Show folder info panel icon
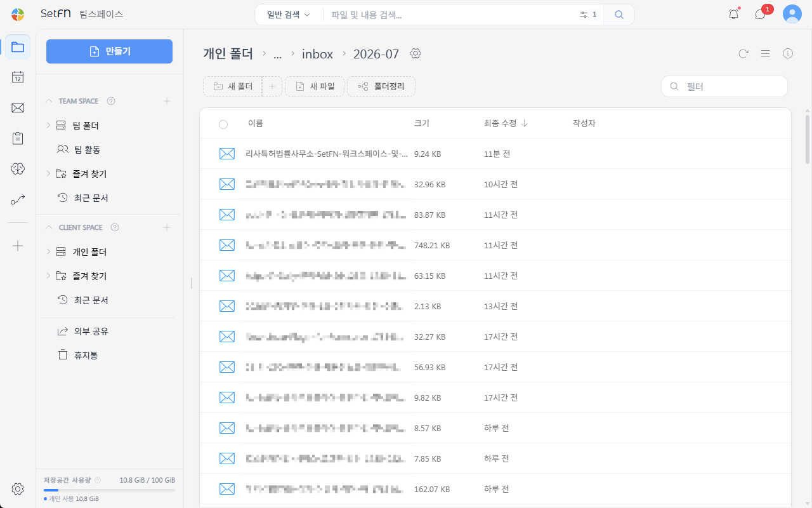The width and height of the screenshot is (812, 508). [x=788, y=54]
